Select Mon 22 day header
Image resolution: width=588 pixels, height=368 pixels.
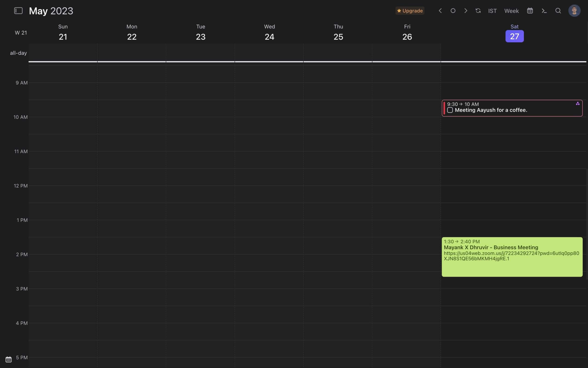click(132, 32)
